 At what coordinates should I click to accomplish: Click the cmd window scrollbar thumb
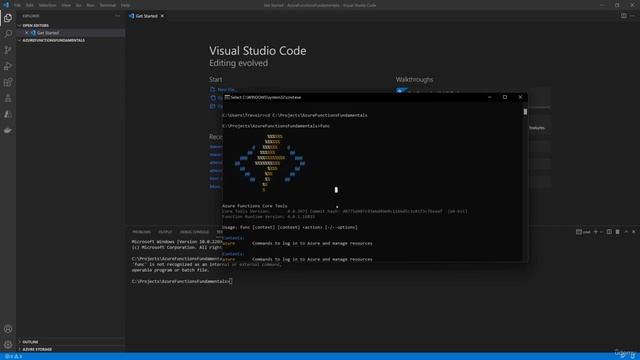pos(525,111)
